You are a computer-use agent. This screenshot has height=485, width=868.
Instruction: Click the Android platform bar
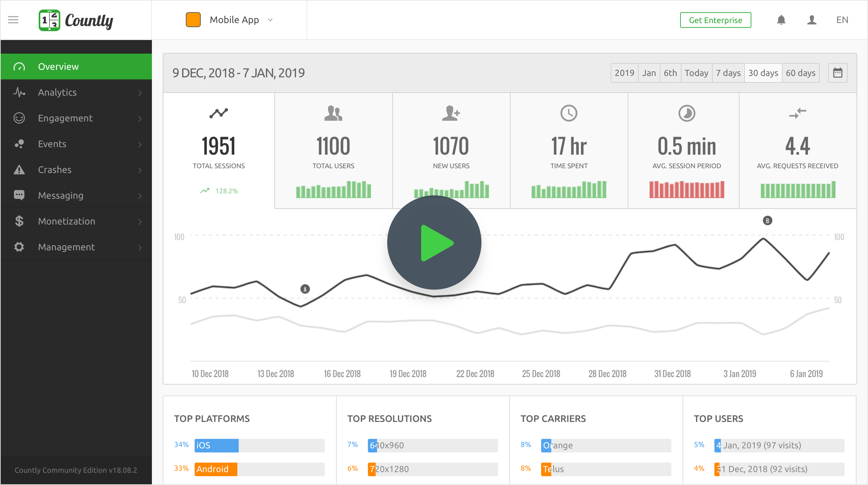pyautogui.click(x=260, y=469)
